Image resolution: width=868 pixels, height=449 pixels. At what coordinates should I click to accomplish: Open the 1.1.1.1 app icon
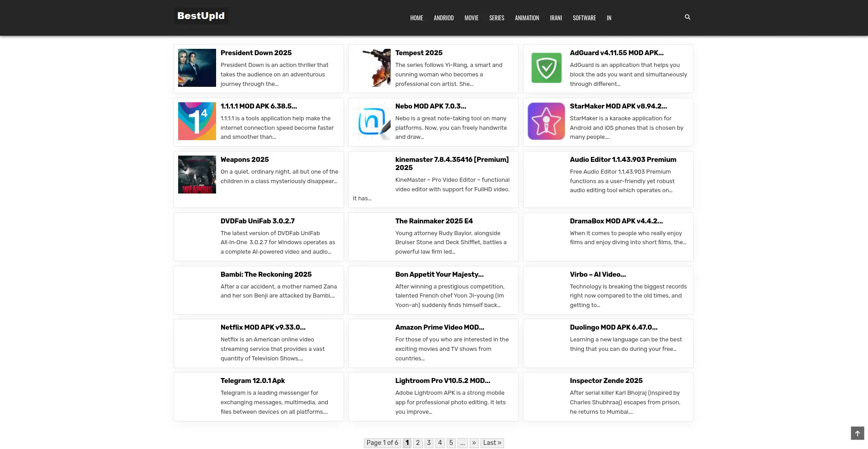point(197,121)
